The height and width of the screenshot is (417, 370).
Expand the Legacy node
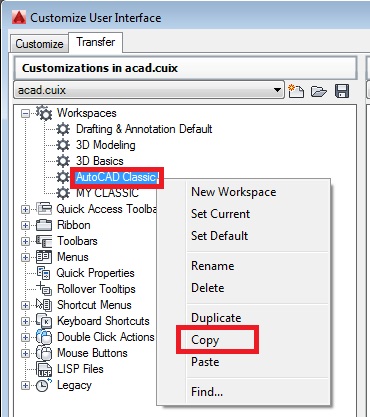pyautogui.click(x=25, y=385)
